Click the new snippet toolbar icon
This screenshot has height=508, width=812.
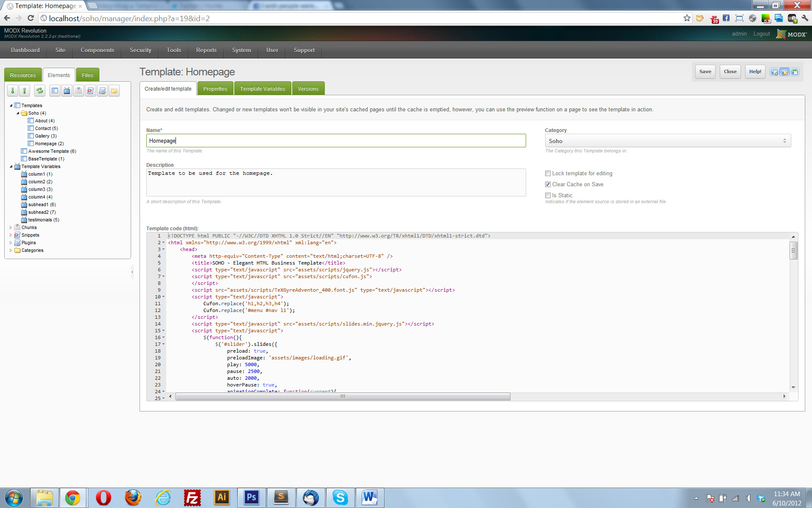coord(91,91)
